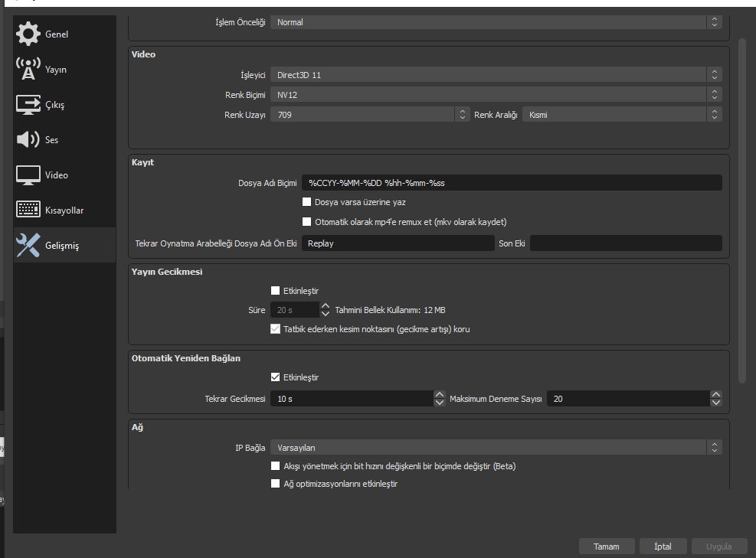The height and width of the screenshot is (558, 756).
Task: Open Renk Uzayı 709 dropdown
Action: pyautogui.click(x=370, y=115)
